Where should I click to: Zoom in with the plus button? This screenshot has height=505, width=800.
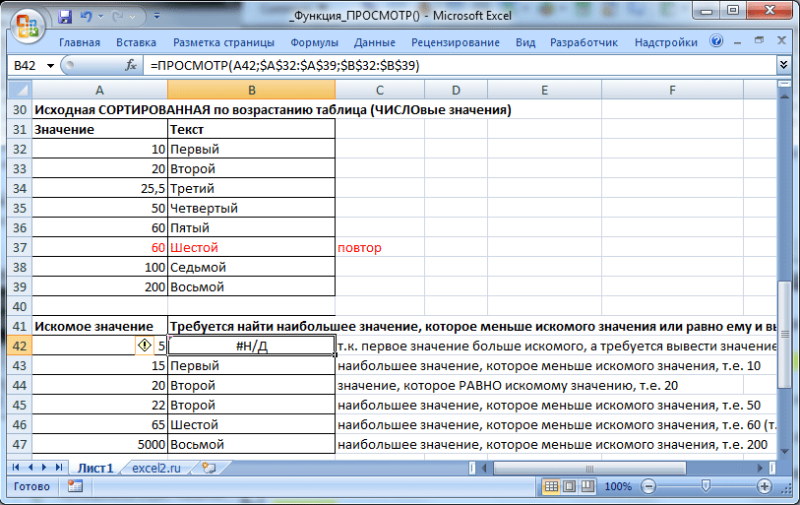pyautogui.click(x=764, y=486)
